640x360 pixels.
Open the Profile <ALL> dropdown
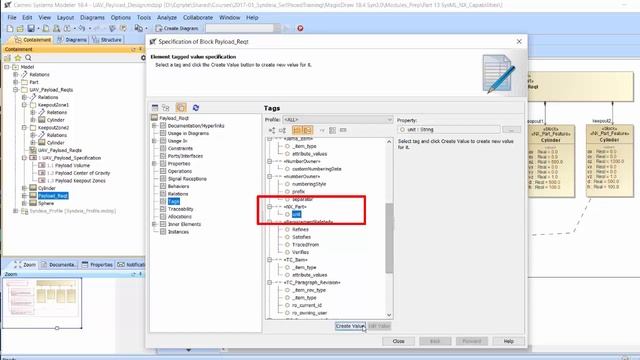point(338,120)
